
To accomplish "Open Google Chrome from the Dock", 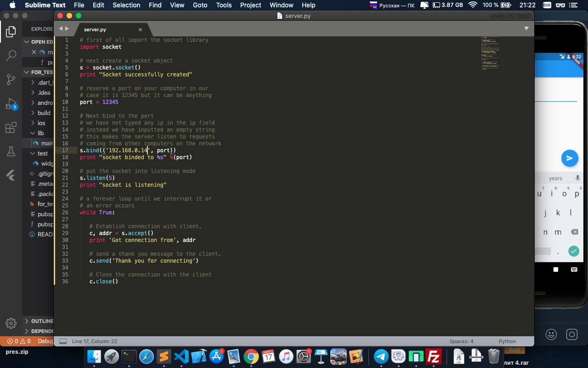I will point(251,356).
